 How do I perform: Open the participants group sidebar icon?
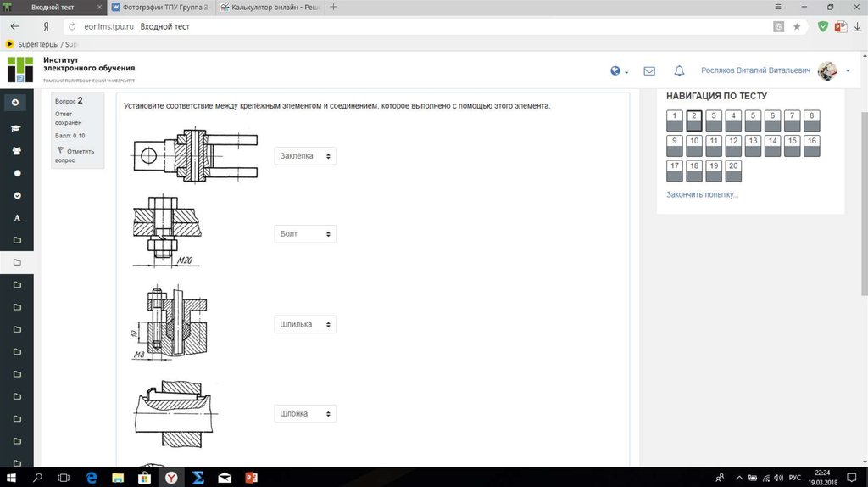pos(16,151)
